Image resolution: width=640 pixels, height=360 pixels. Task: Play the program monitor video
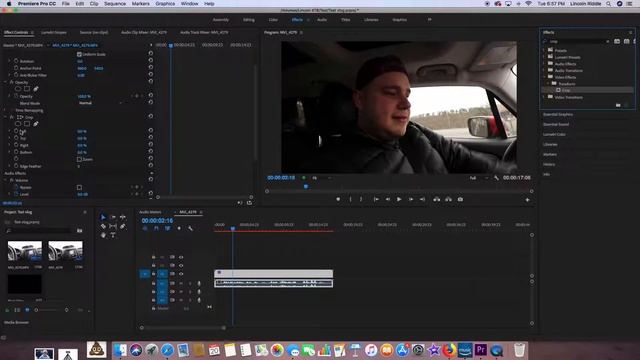[399, 200]
